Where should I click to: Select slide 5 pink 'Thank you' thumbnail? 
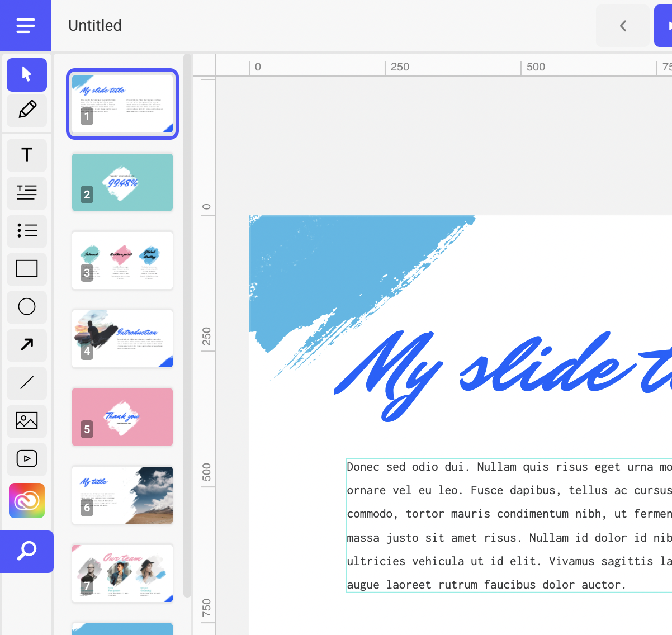(122, 417)
